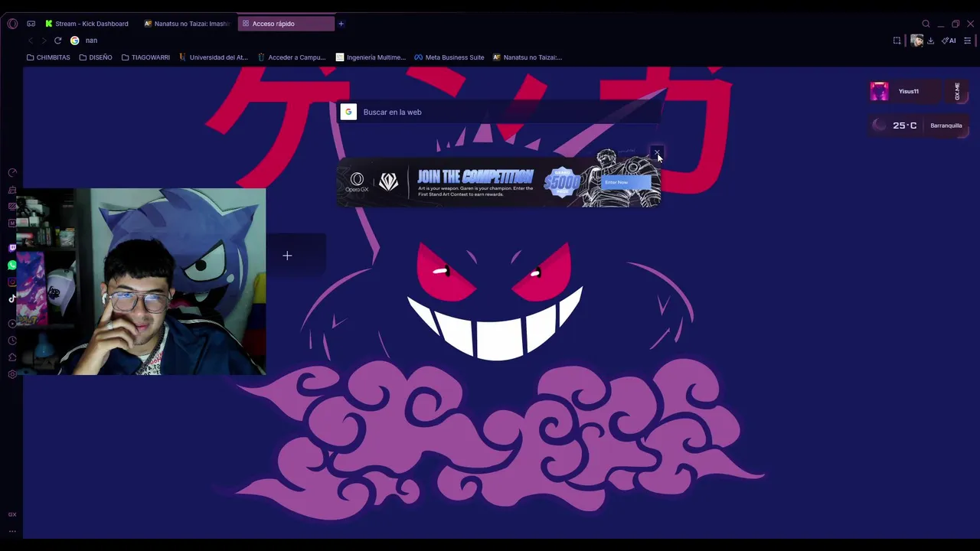Open the sidebar three-dots setup menu
The width and height of the screenshot is (980, 551).
click(12, 531)
